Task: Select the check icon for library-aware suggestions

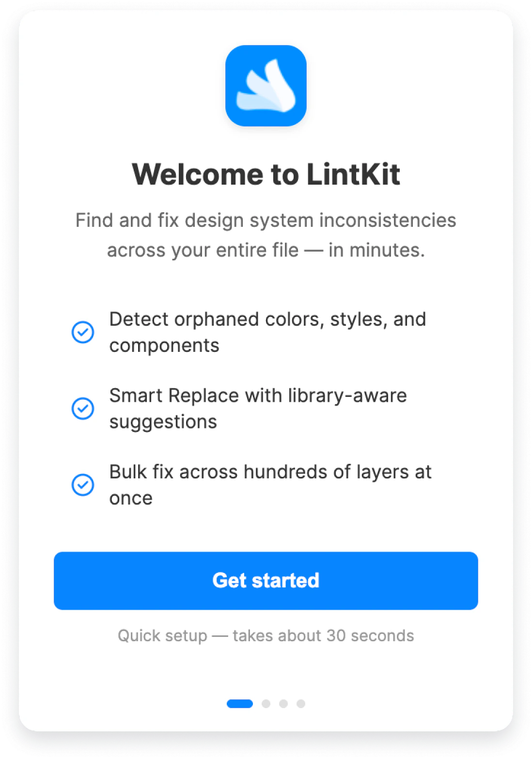Action: tap(83, 409)
